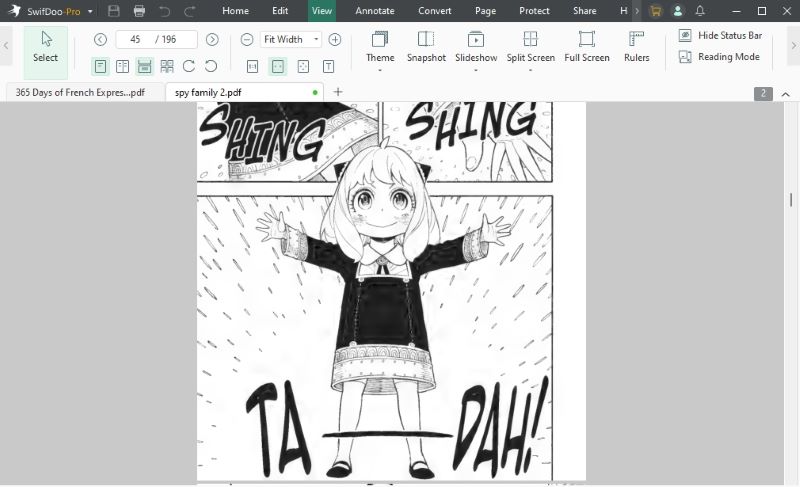
Task: Go to the previous page arrow
Action: (100, 39)
